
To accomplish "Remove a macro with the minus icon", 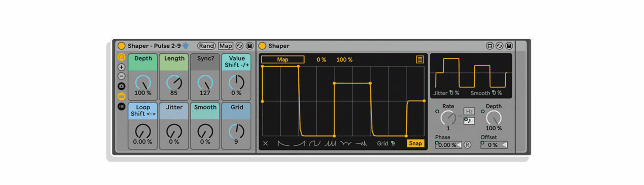I will [121, 76].
